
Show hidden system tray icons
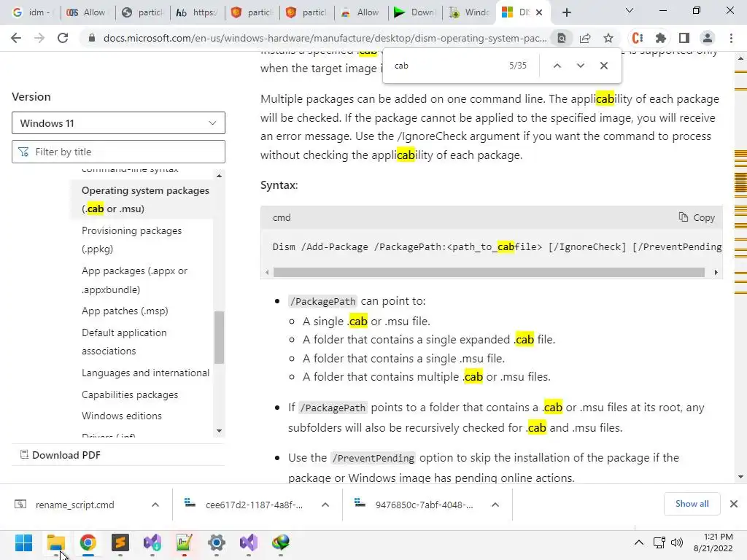tap(639, 542)
